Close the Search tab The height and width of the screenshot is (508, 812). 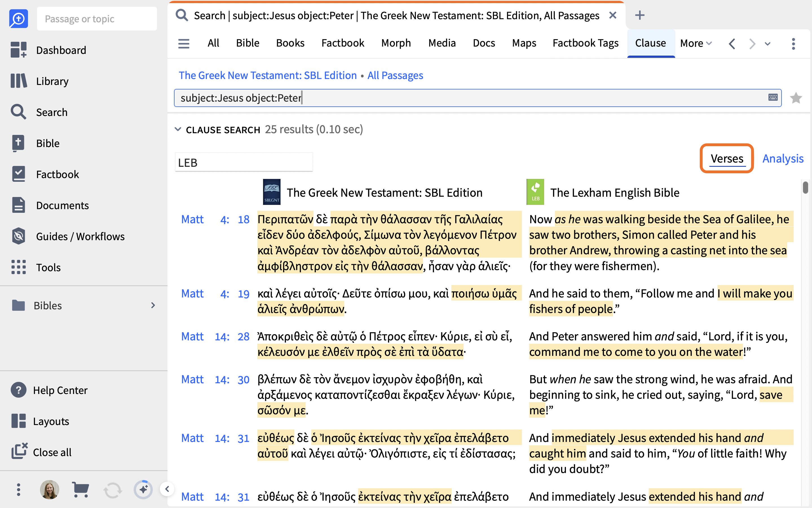click(x=613, y=15)
